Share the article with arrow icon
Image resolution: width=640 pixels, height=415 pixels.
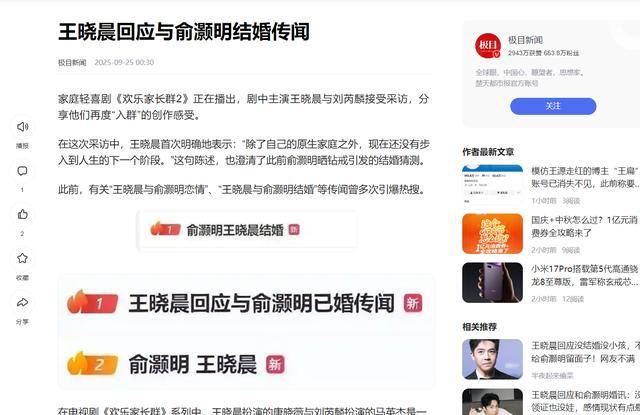click(x=22, y=302)
